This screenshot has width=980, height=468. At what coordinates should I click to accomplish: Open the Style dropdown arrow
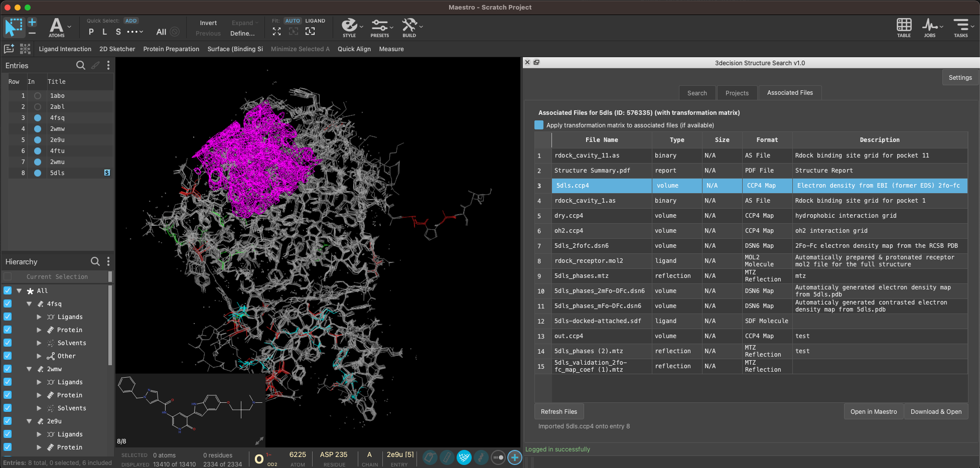(x=361, y=27)
